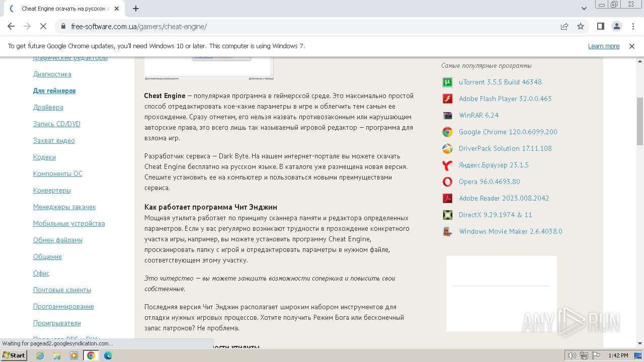Viewport: 644px width, 362px height.
Task: Click the volume icon in system tray
Action: (x=573, y=355)
